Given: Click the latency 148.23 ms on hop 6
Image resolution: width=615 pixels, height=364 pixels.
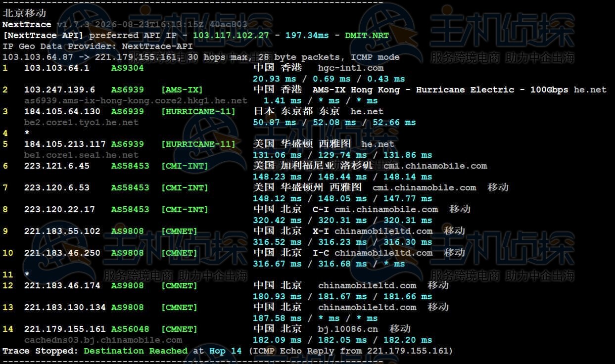Looking at the screenshot, I should (277, 177).
